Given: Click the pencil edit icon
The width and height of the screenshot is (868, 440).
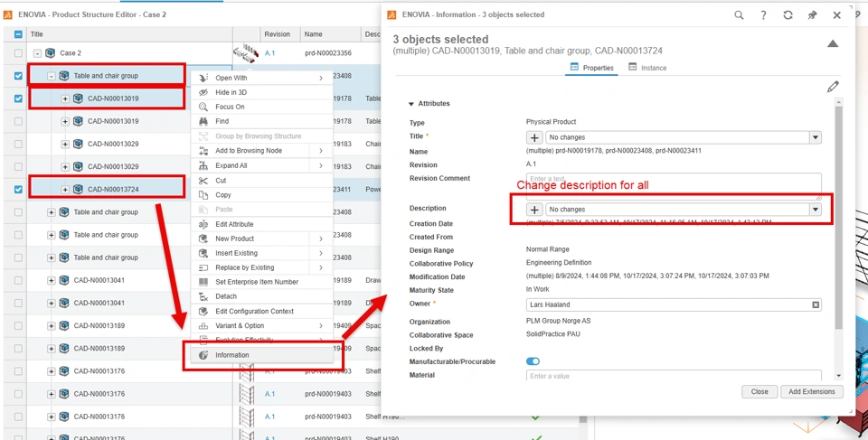Looking at the screenshot, I should coord(833,87).
